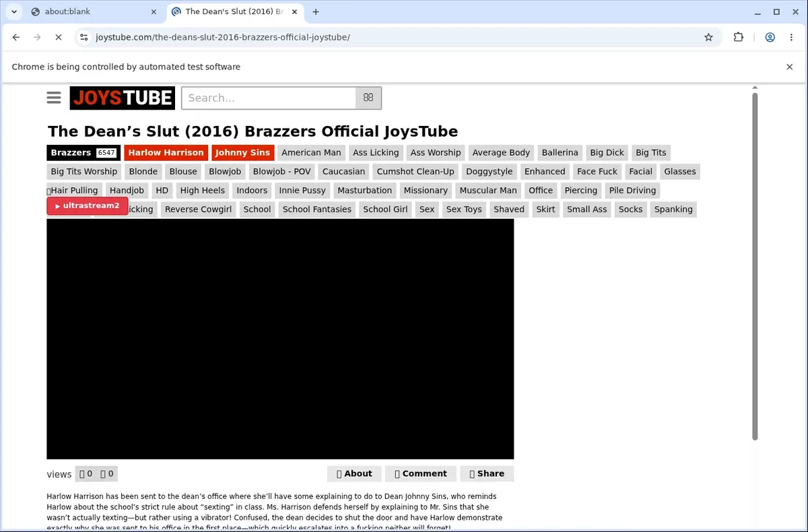Open the About section tab
The width and height of the screenshot is (808, 532).
pyautogui.click(x=354, y=473)
